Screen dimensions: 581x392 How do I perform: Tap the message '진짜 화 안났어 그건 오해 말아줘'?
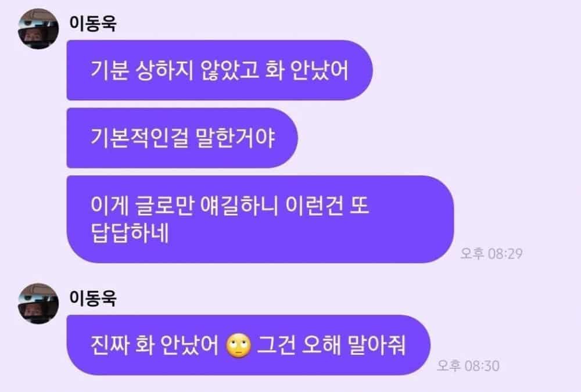tap(248, 345)
